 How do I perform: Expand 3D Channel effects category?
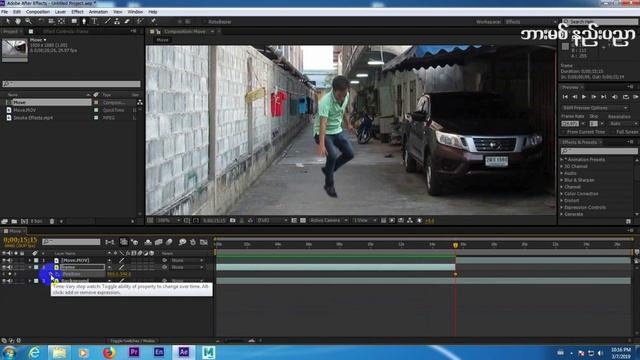(562, 167)
